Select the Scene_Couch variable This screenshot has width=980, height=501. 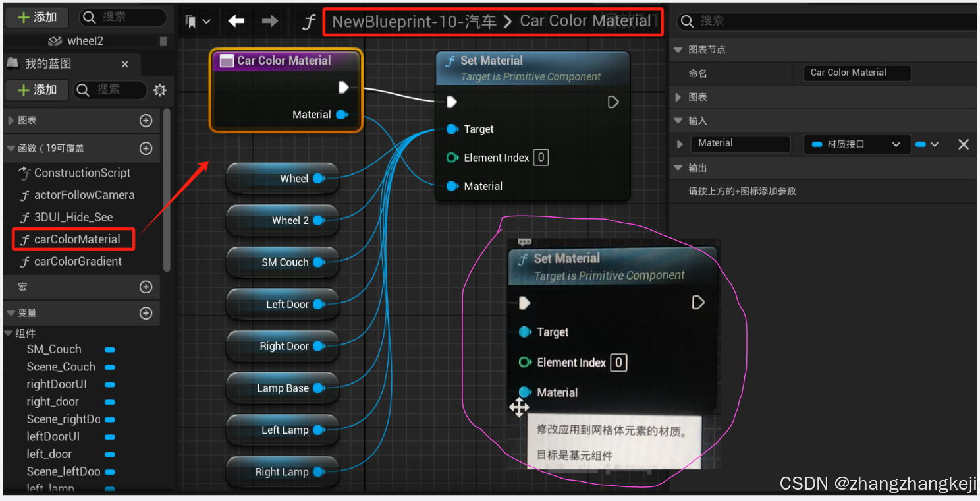coord(61,367)
